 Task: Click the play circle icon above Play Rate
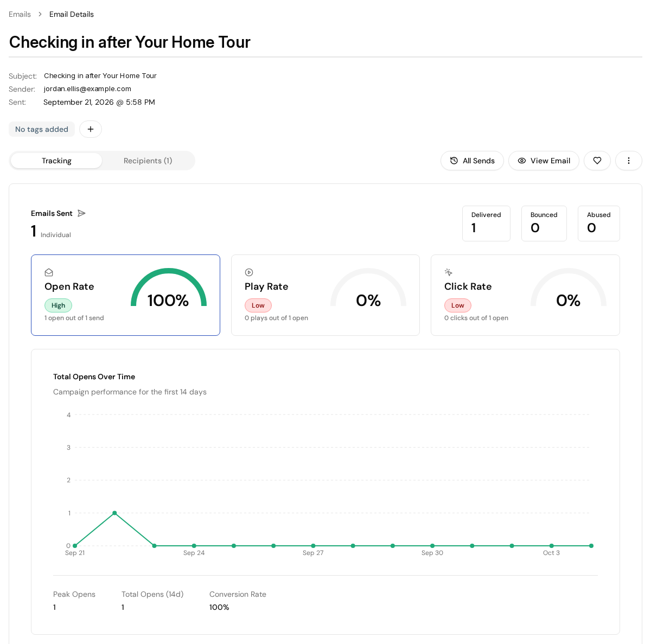tap(249, 272)
